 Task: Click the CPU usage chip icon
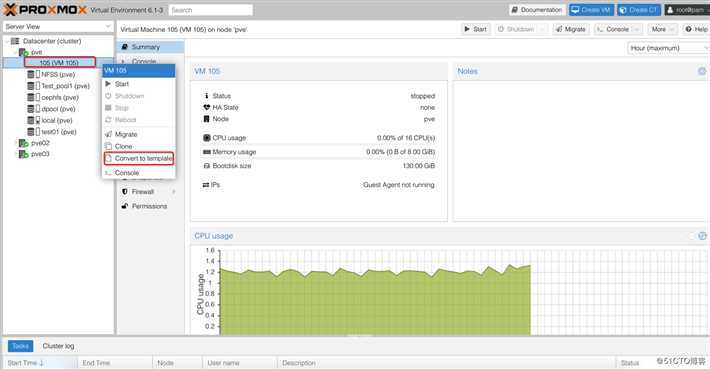pyautogui.click(x=206, y=138)
